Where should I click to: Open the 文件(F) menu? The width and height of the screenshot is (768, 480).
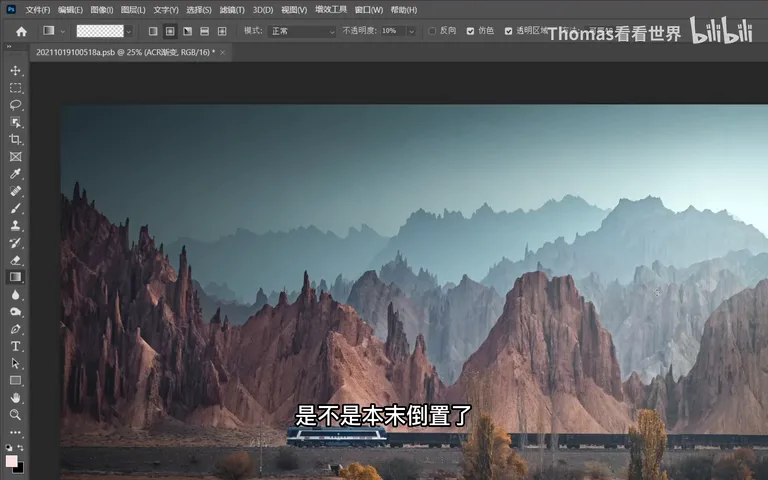pyautogui.click(x=38, y=10)
